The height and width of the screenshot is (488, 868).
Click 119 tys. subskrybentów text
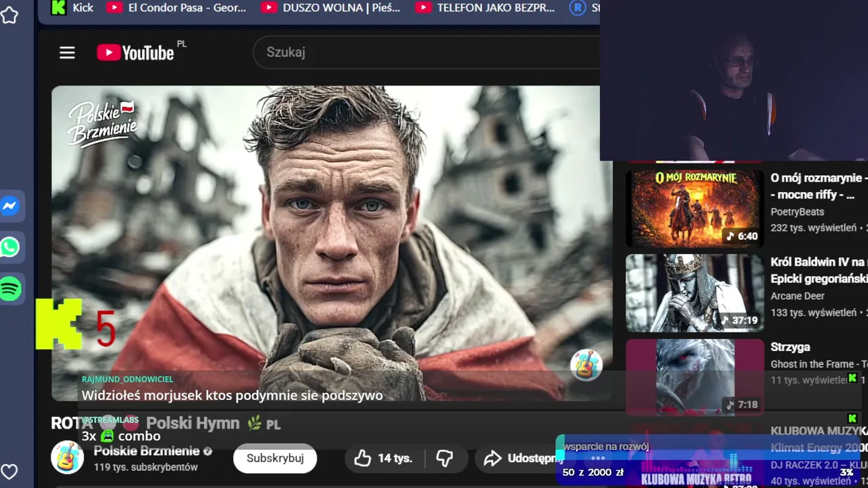[146, 467]
